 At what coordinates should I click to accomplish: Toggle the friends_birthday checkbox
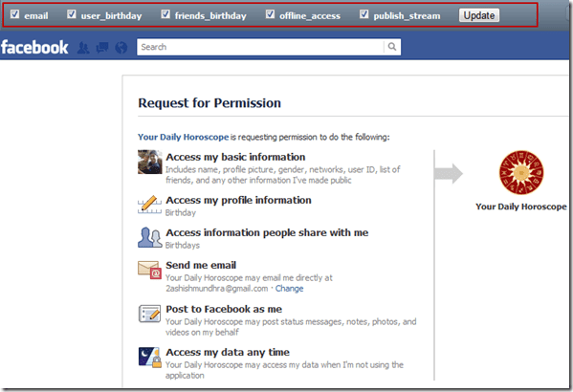click(x=165, y=14)
